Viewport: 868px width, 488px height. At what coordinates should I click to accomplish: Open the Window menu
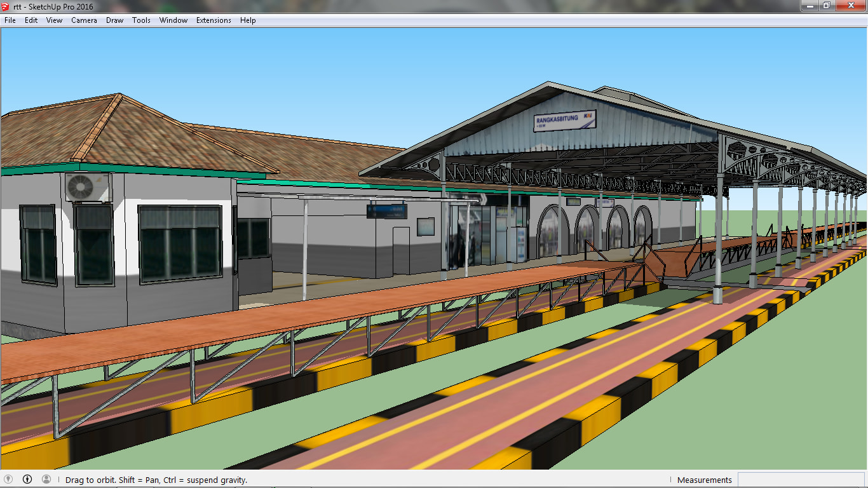(173, 20)
